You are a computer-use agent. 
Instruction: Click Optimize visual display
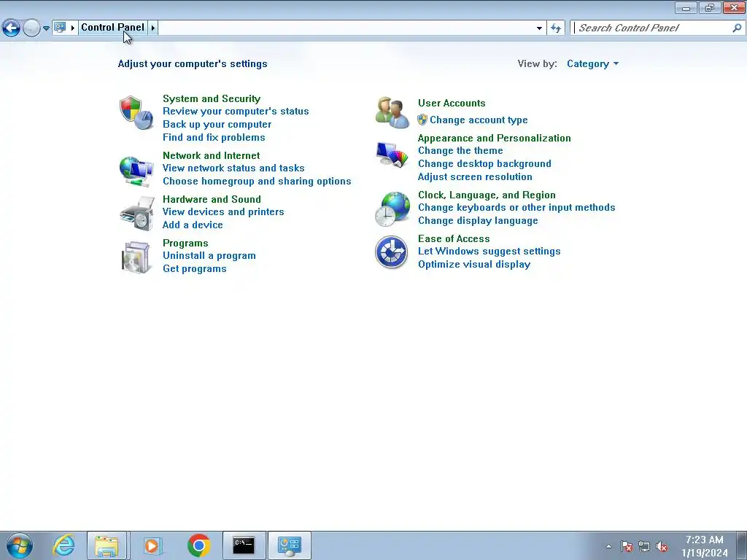[474, 264]
